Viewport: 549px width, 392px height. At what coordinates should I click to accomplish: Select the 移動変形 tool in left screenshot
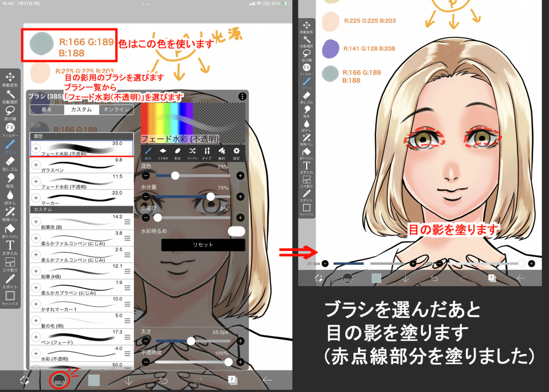10,79
